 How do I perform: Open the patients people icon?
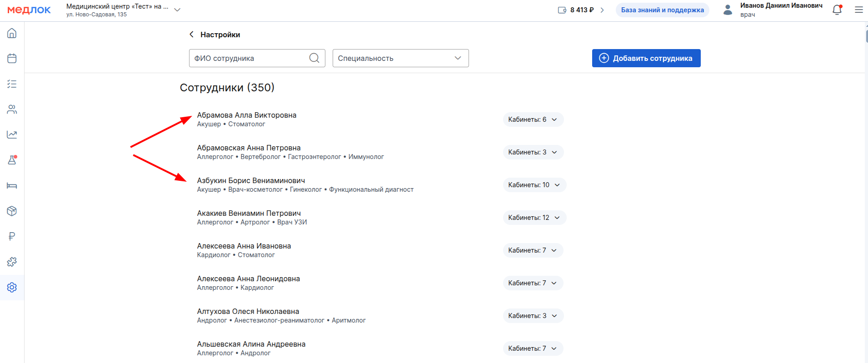12,109
